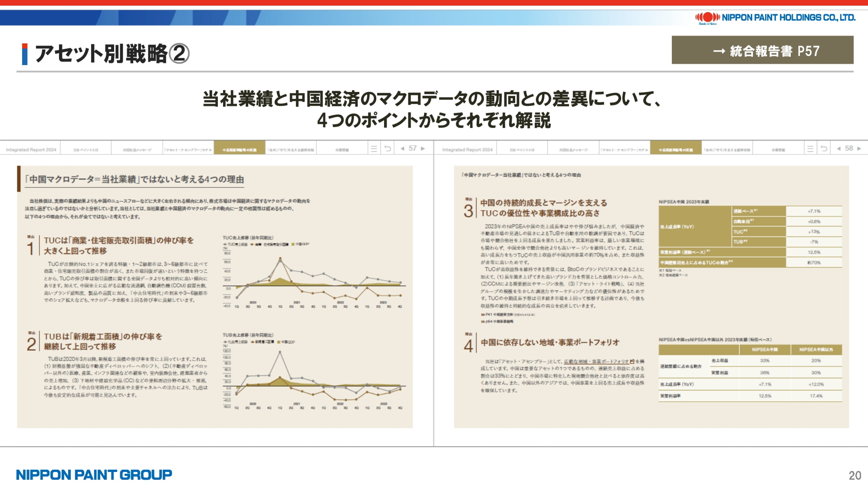Select 日本ペイントとは tab on page 57

(x=86, y=150)
